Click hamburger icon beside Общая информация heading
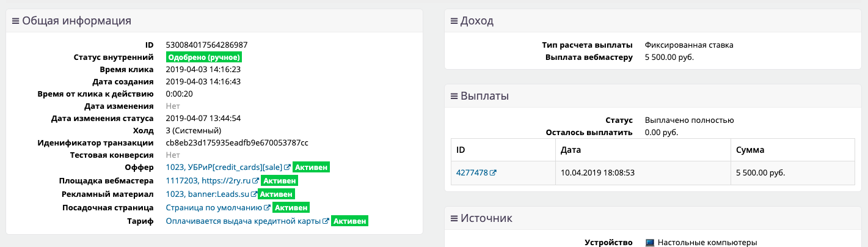The image size is (868, 247). (x=16, y=21)
